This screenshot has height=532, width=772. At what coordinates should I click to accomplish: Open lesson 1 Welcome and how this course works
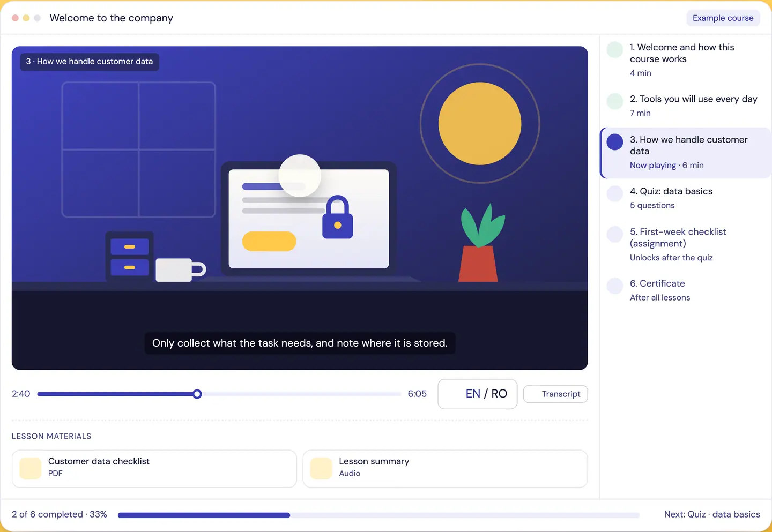(x=685, y=59)
